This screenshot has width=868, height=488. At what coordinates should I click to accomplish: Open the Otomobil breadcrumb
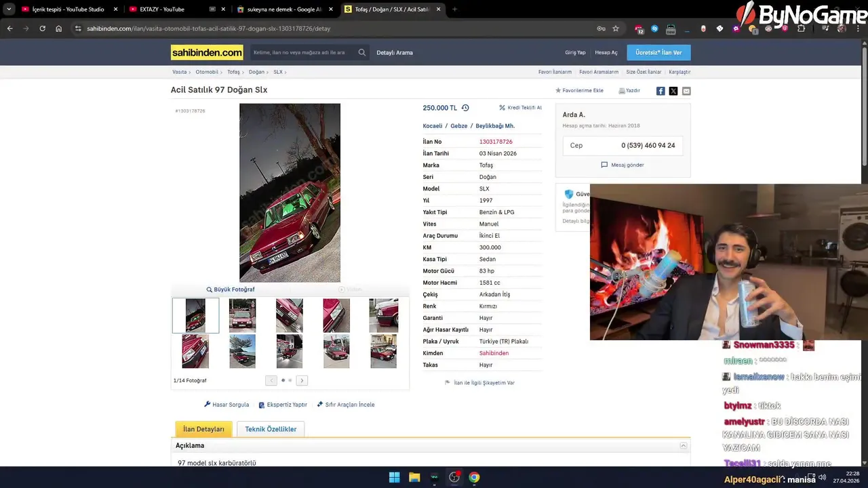pos(207,72)
